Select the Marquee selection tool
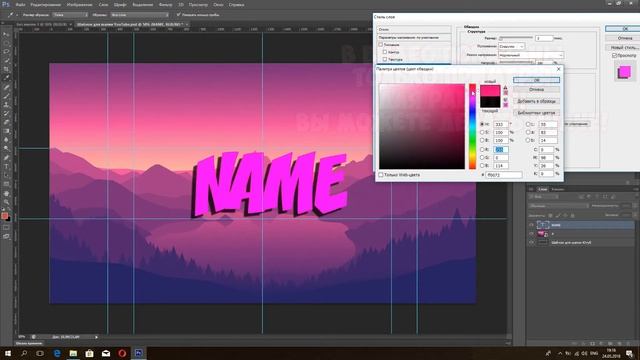Viewport: 640px width, 360px height. 6,43
